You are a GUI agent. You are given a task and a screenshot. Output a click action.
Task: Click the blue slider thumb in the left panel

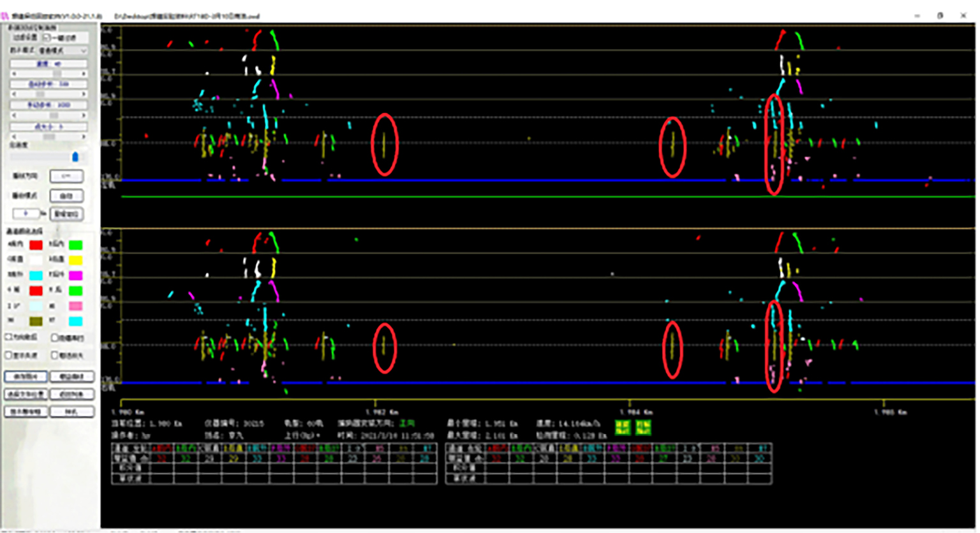pyautogui.click(x=75, y=157)
